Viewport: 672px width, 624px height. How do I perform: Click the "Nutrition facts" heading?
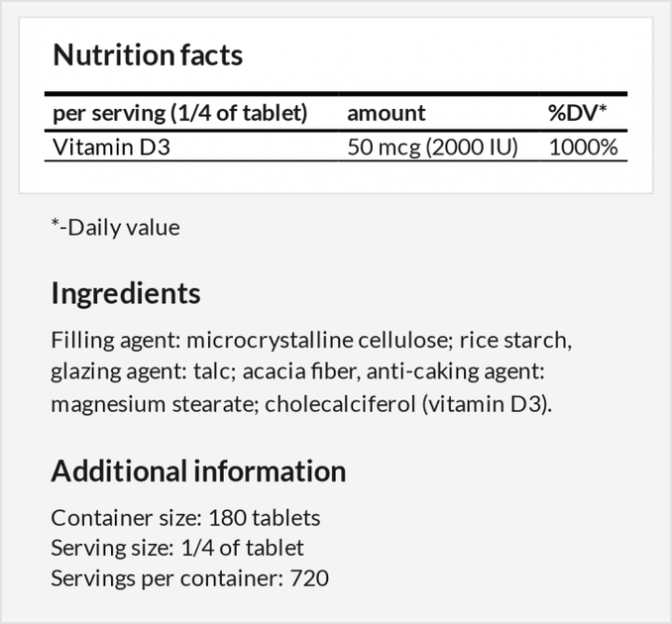pyautogui.click(x=148, y=55)
